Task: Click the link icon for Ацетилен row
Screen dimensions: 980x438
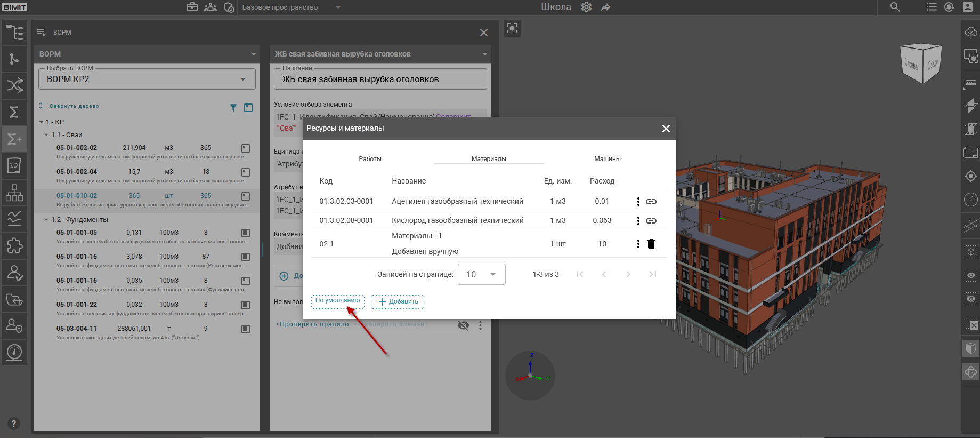Action: click(x=651, y=202)
